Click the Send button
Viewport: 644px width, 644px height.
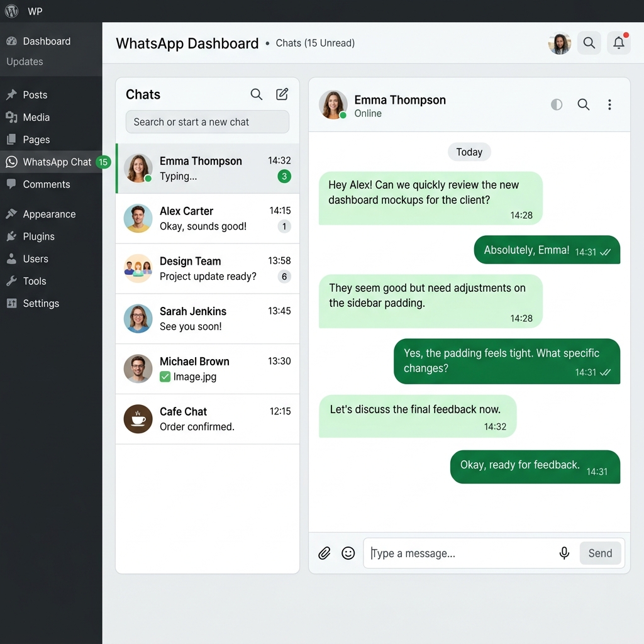(600, 553)
